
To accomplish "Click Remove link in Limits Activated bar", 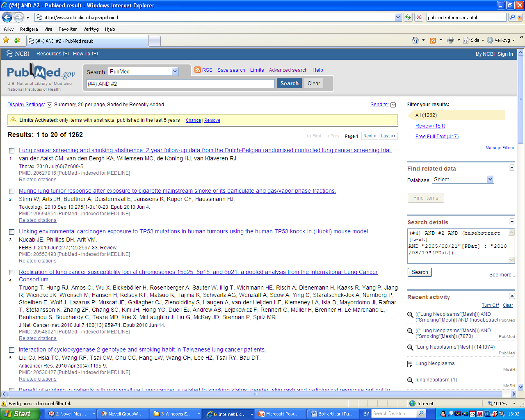I will (212, 121).
